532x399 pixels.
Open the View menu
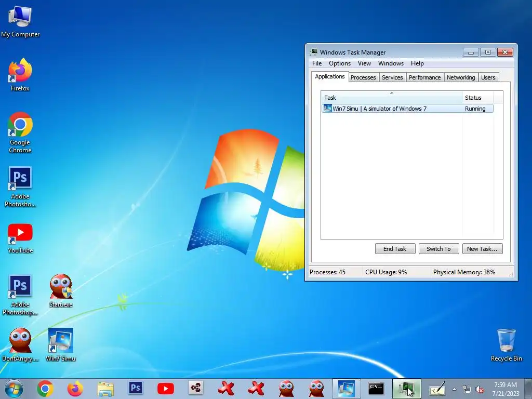(364, 63)
